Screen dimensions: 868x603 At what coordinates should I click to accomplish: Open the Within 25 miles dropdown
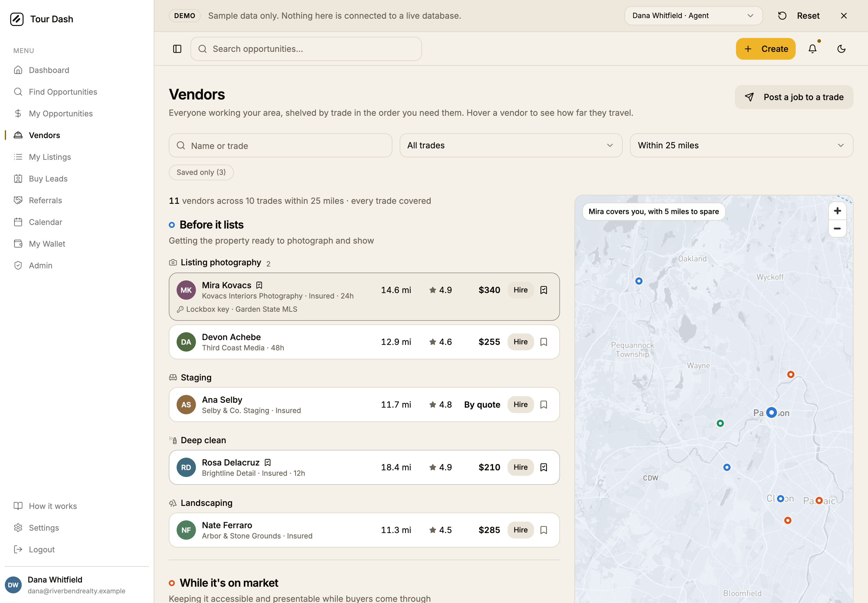pos(741,145)
